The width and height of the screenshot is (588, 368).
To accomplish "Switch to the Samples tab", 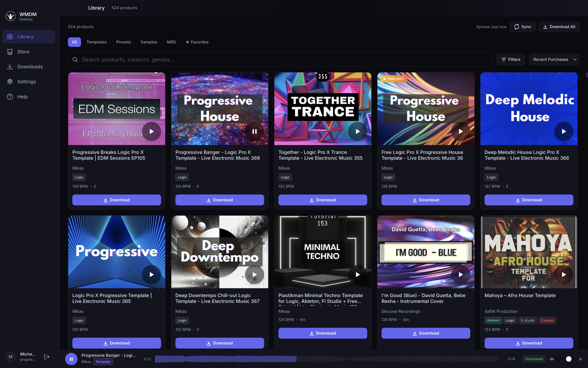I will (x=149, y=42).
